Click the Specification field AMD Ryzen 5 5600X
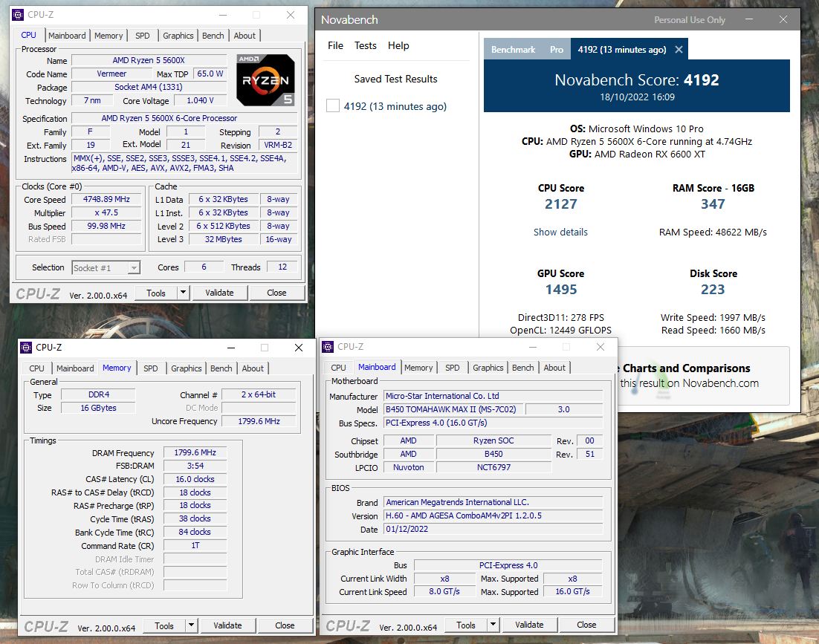The image size is (819, 644). 184,118
